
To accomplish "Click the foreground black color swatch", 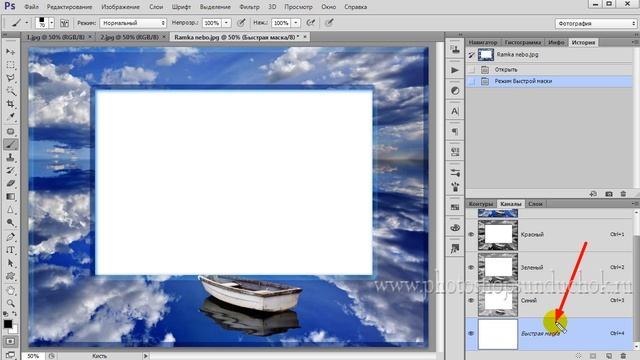I will coord(7,324).
